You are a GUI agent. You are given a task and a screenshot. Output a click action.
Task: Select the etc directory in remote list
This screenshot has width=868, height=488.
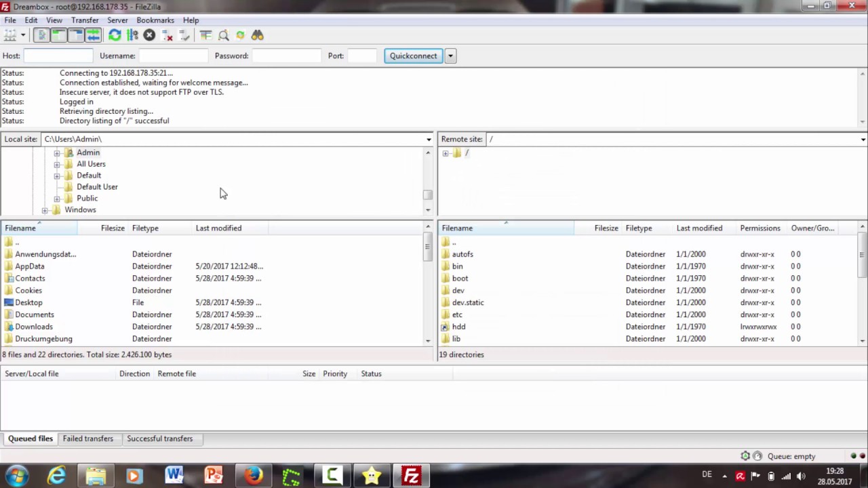click(457, 314)
